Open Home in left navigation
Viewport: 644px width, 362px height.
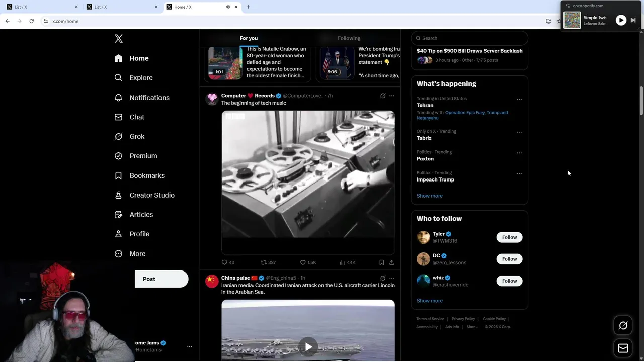pyautogui.click(x=131, y=58)
